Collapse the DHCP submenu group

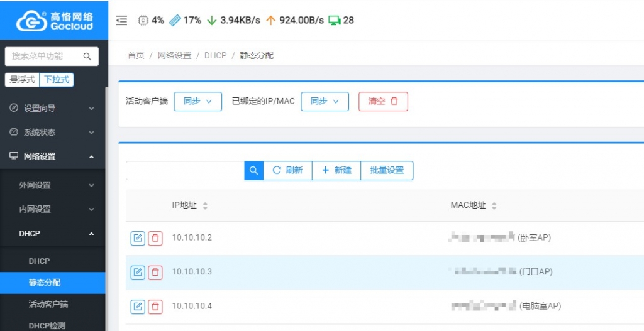point(53,234)
